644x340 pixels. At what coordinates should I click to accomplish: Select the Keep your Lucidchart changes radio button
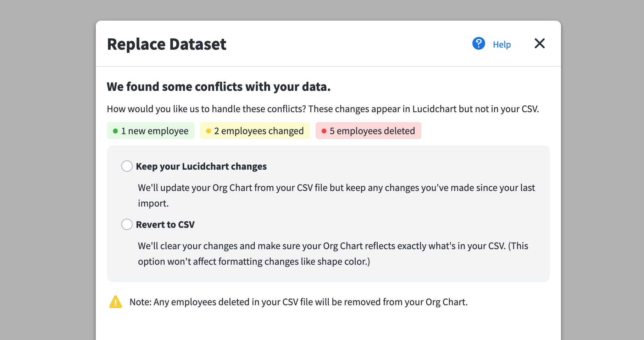pyautogui.click(x=127, y=166)
